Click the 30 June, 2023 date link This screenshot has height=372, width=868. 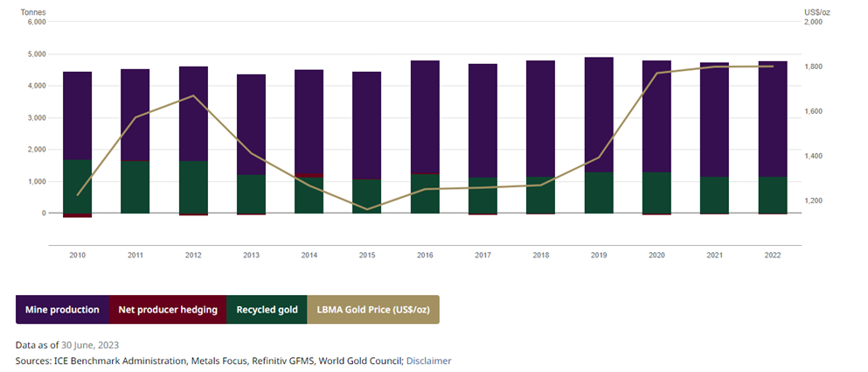coord(90,345)
